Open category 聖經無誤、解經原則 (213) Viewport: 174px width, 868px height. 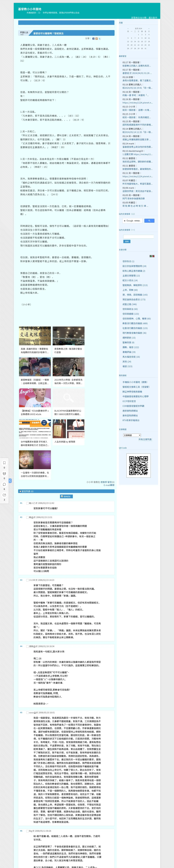135,285
